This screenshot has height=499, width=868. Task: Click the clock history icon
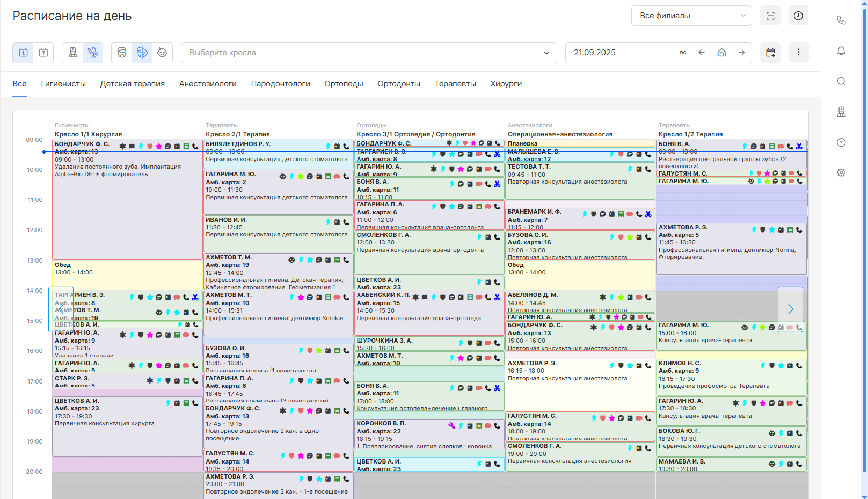pyautogui.click(x=798, y=16)
